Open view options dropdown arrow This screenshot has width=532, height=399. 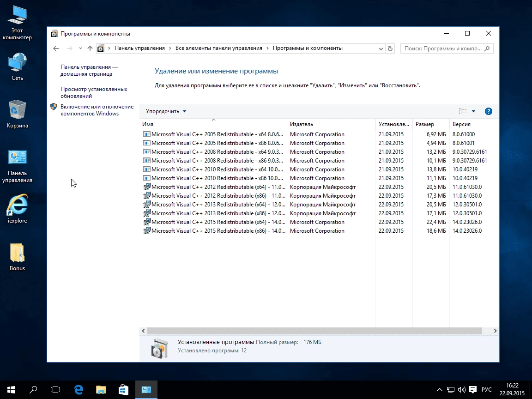pyautogui.click(x=474, y=111)
